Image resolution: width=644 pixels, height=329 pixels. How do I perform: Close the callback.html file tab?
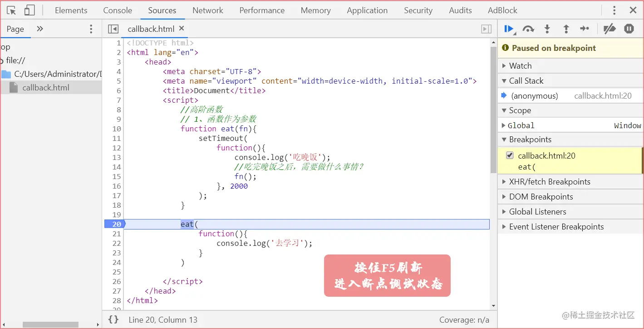point(182,28)
